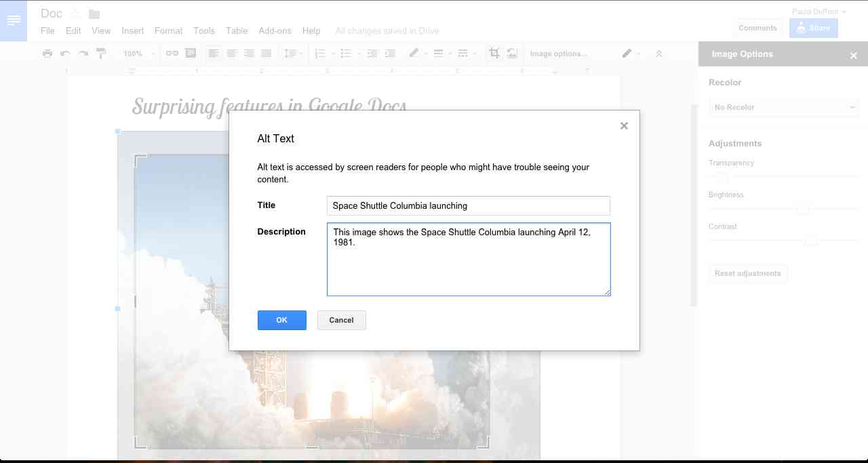Open the Insert menu
The width and height of the screenshot is (868, 463).
click(x=132, y=31)
